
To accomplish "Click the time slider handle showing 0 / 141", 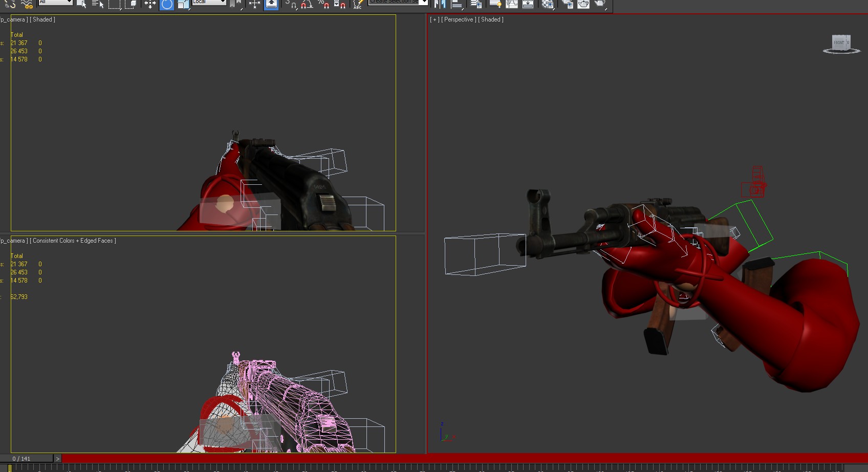I will pyautogui.click(x=27, y=459).
